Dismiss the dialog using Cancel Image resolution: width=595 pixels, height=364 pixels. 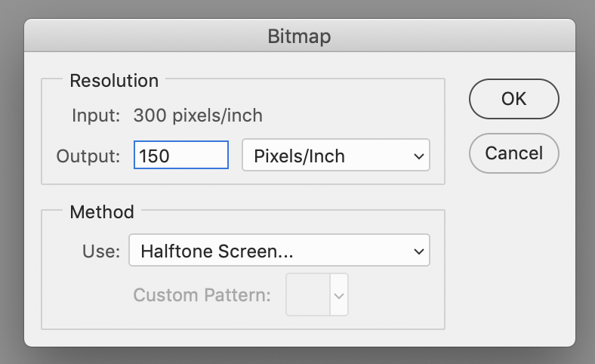(x=513, y=153)
